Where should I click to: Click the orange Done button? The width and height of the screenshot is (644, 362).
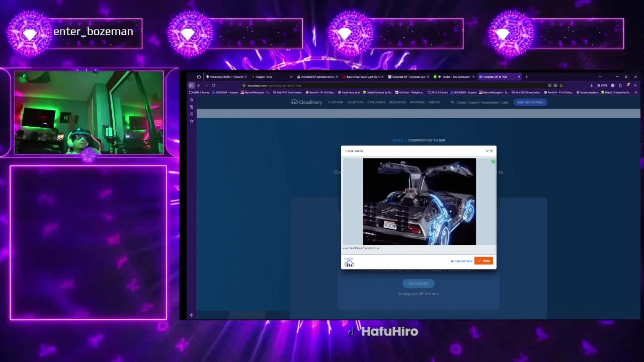click(x=484, y=261)
